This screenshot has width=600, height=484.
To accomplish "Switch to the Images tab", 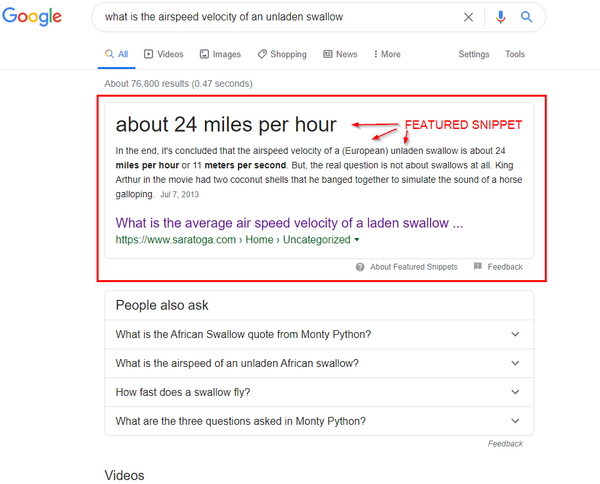I will pyautogui.click(x=220, y=54).
